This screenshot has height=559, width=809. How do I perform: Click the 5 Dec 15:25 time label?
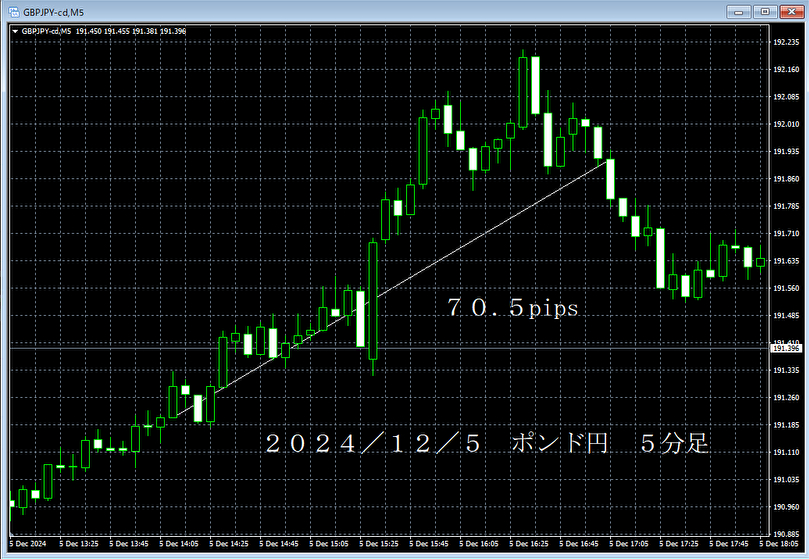pos(379,544)
